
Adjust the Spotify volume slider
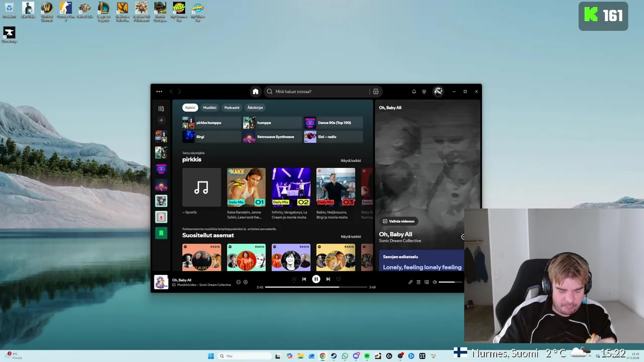(x=450, y=282)
